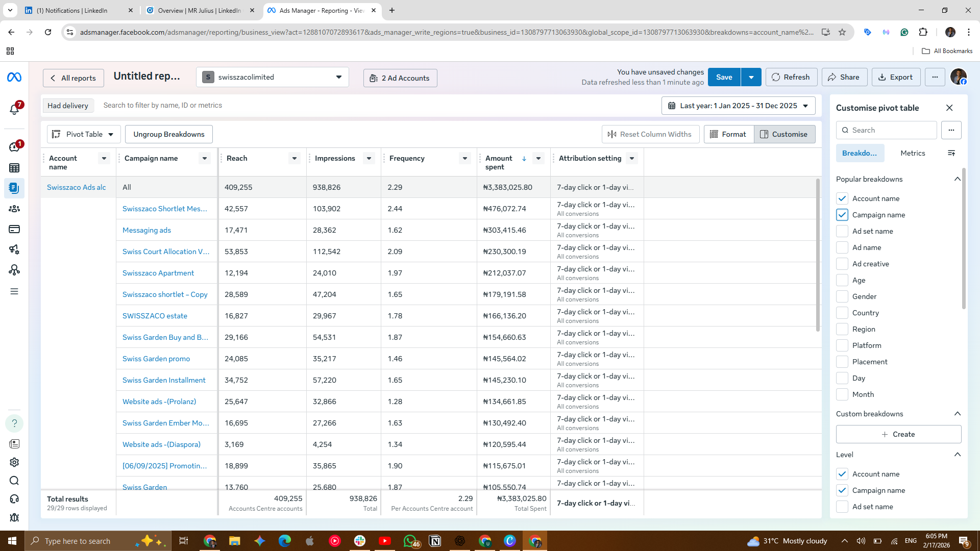Check the Ad set name breakdown
Image resolution: width=980 pixels, height=551 pixels.
click(x=842, y=231)
